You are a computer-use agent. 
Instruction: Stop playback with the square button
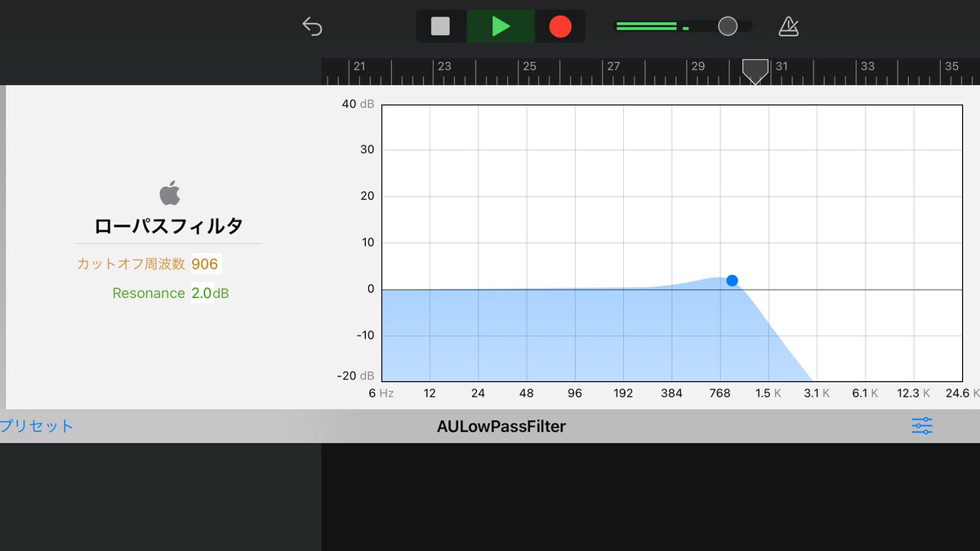[x=440, y=26]
